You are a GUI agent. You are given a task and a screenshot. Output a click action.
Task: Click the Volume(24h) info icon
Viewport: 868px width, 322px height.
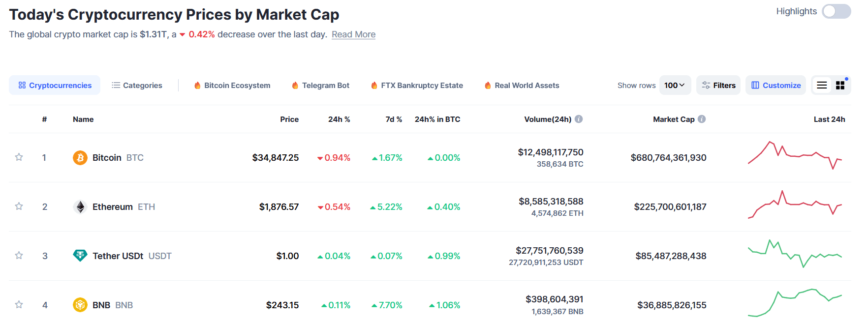click(x=579, y=118)
